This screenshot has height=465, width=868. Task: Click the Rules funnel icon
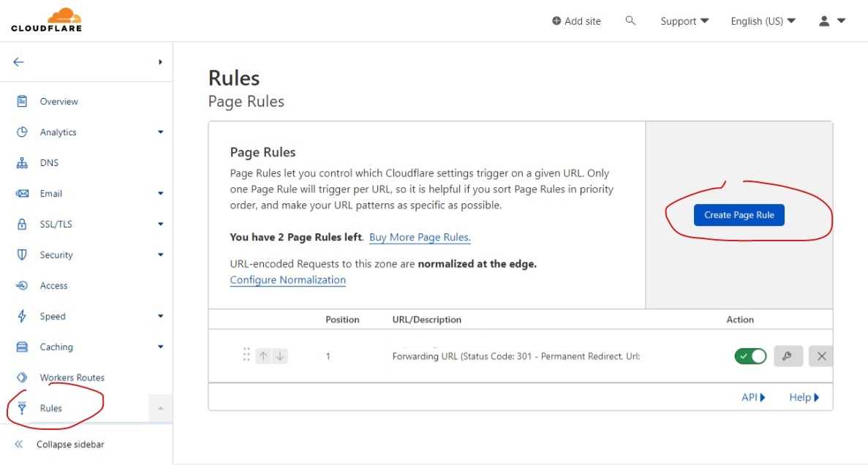click(22, 408)
